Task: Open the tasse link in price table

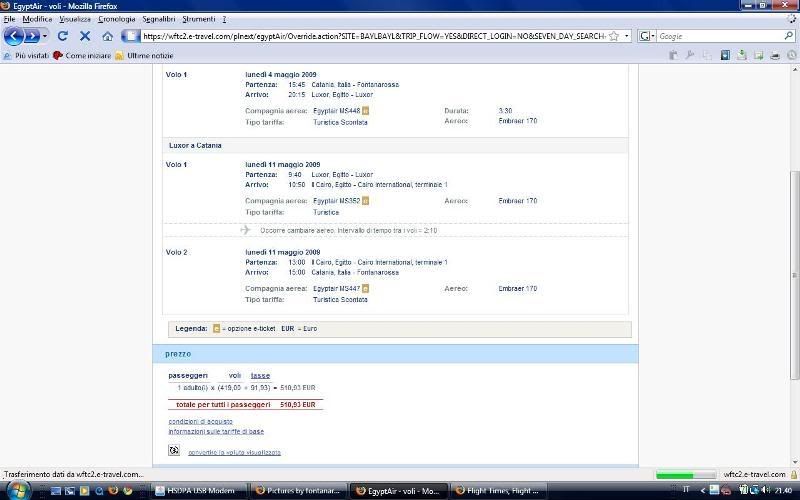Action: 260,376
